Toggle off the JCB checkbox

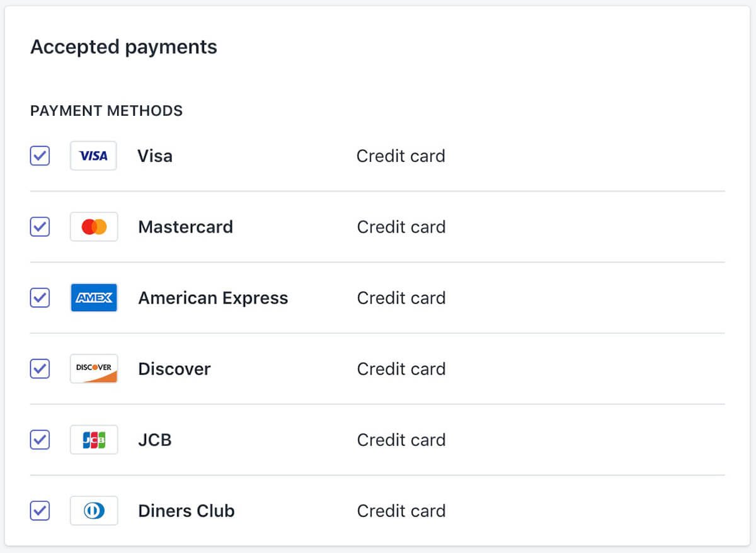tap(40, 440)
